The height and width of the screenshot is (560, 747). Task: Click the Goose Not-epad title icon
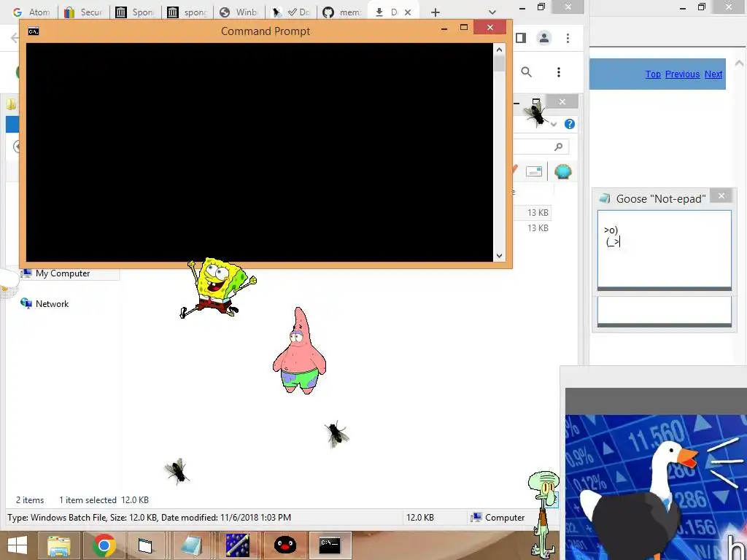tap(605, 198)
